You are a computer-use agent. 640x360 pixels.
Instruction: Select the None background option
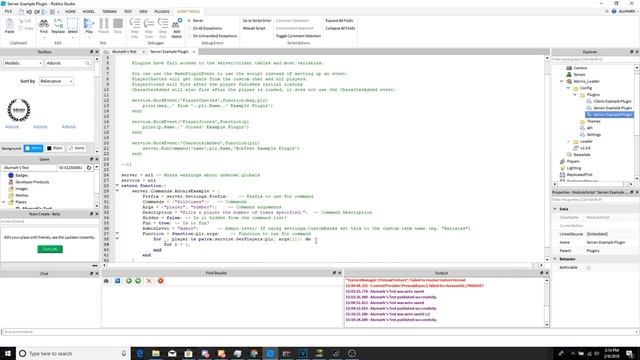(x=77, y=148)
